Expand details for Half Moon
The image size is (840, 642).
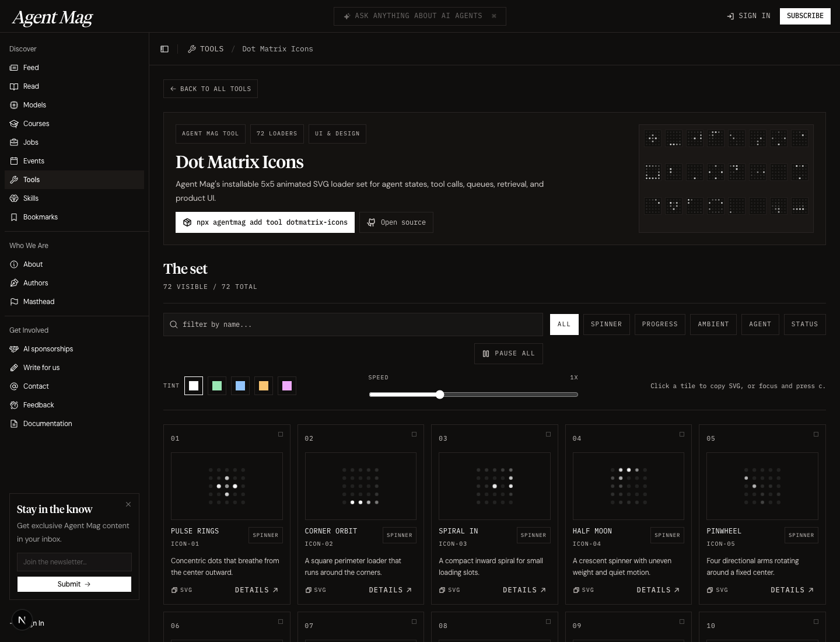pyautogui.click(x=658, y=590)
